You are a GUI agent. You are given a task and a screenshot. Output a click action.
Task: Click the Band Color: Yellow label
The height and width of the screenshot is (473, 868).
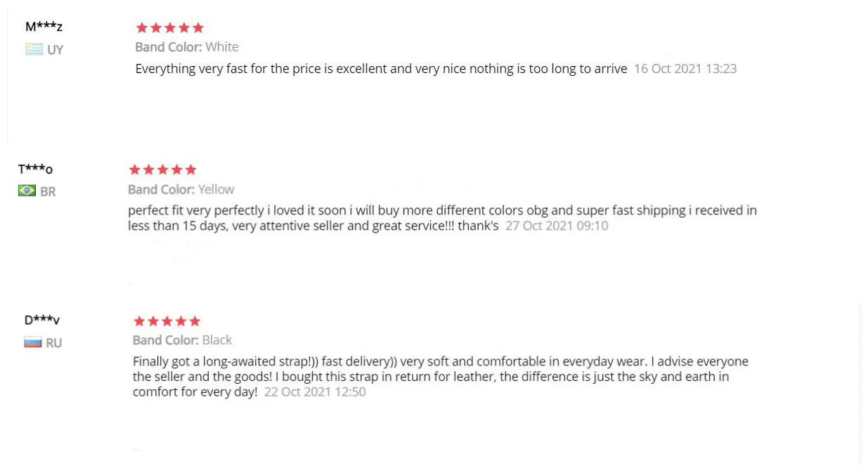pos(181,189)
